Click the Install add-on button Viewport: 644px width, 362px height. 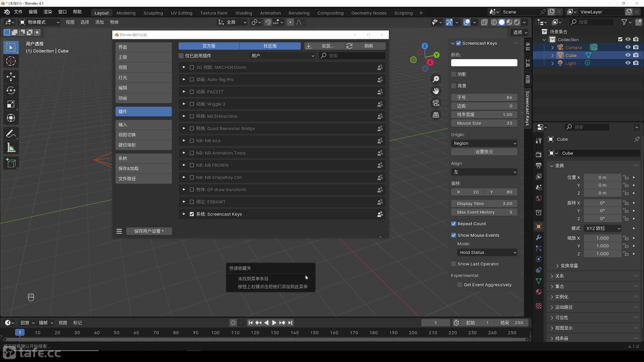click(x=324, y=46)
